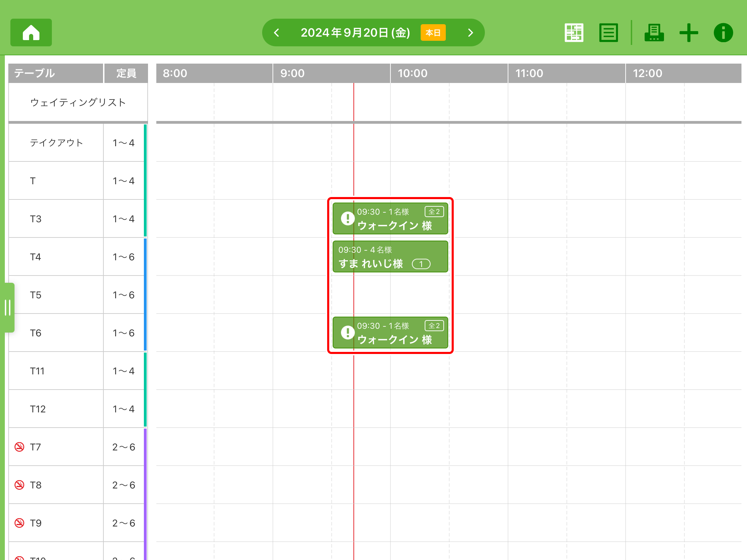This screenshot has width=747, height=560.
Task: Open date picker 2024年9月20日
Action: pos(355,32)
